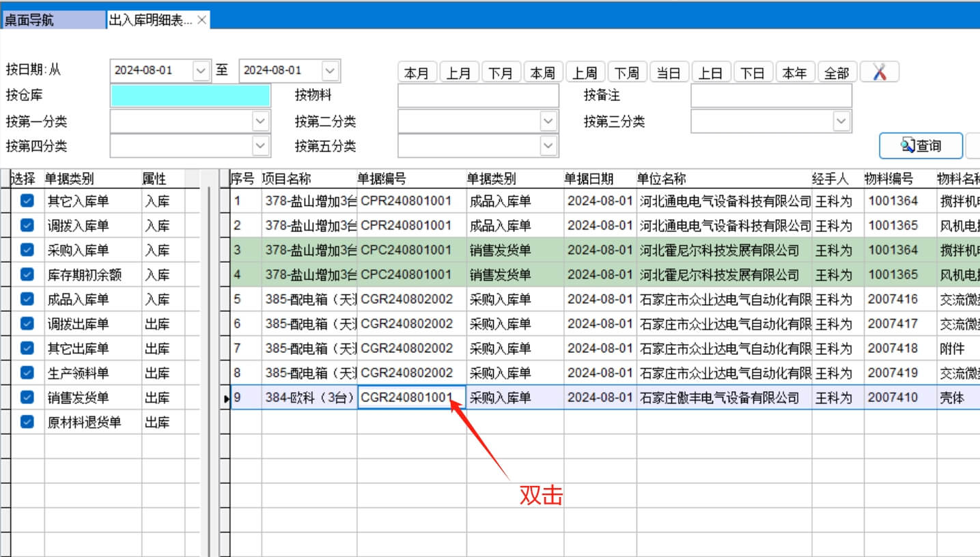Image resolution: width=980 pixels, height=557 pixels.
Task: Expand the 按第一分类 dropdown
Action: coord(260,122)
